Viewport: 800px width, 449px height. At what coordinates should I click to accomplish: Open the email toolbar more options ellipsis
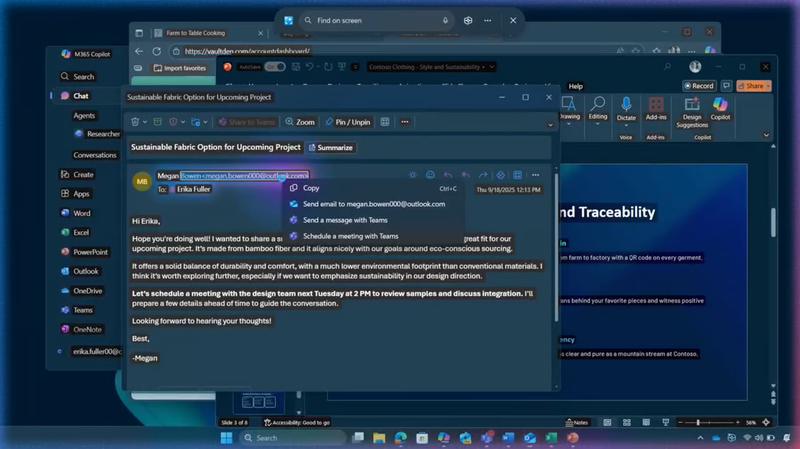(405, 122)
